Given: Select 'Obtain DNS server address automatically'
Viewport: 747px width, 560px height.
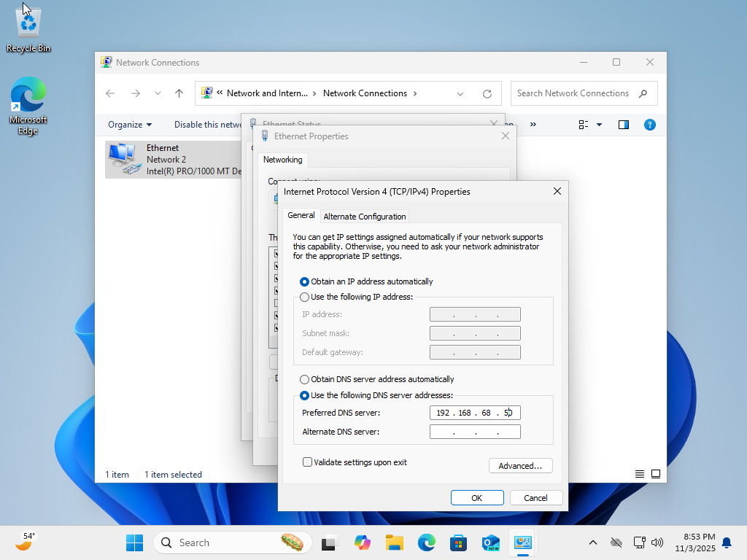Looking at the screenshot, I should tap(304, 378).
